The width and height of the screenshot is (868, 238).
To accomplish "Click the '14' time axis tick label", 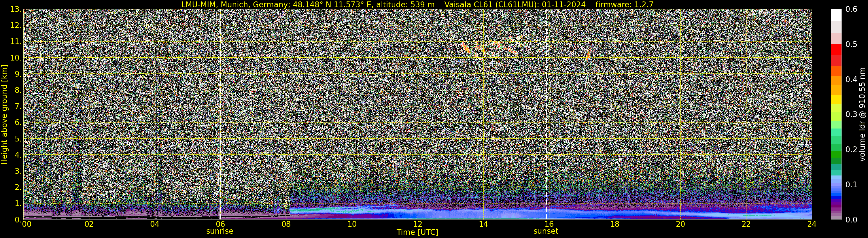I will [x=483, y=224].
